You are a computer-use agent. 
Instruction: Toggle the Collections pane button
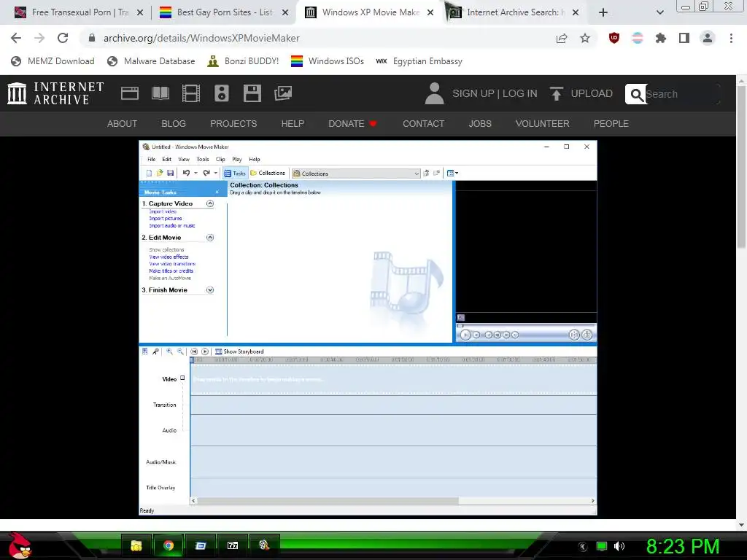point(268,174)
